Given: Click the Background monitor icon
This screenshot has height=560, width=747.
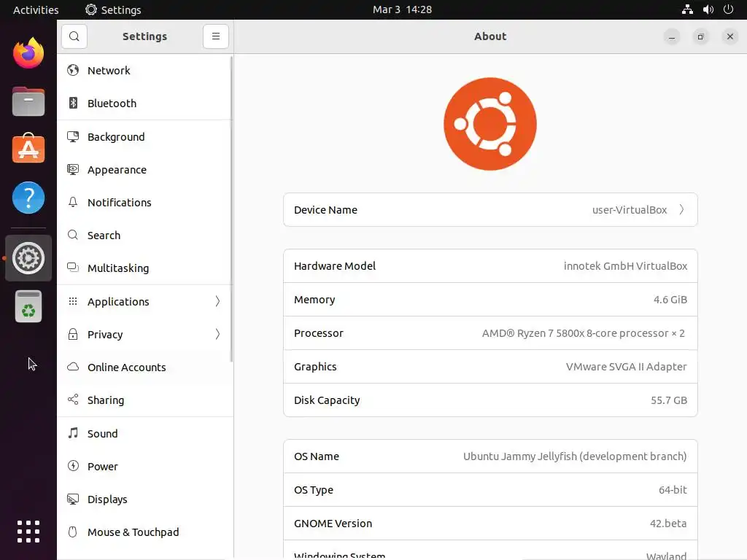Looking at the screenshot, I should pyautogui.click(x=73, y=136).
